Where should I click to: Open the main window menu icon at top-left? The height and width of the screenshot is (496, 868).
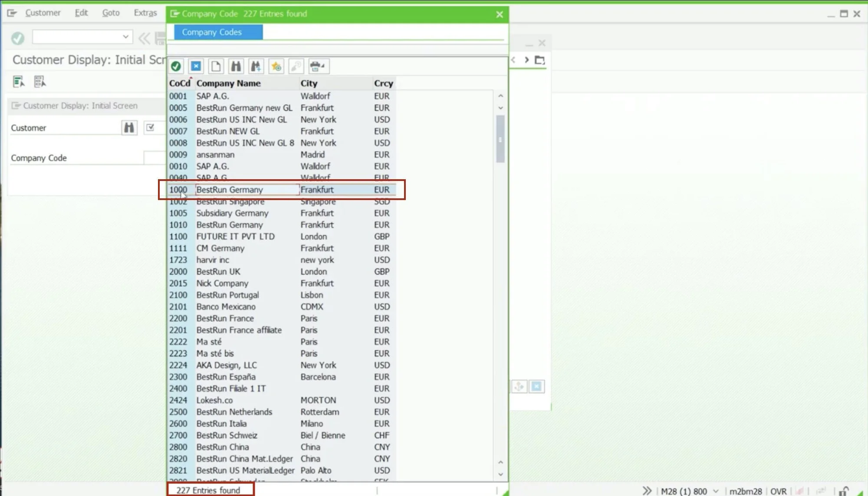tap(12, 13)
